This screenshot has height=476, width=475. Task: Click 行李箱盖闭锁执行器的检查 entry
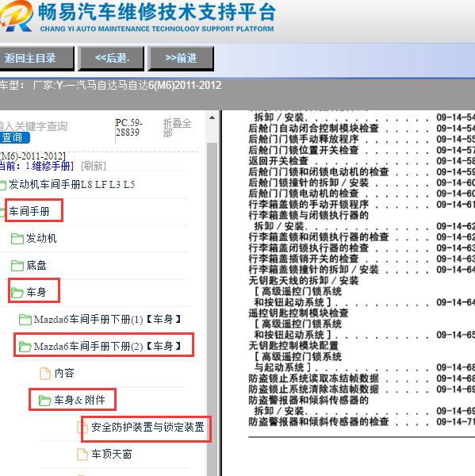[x=308, y=248]
